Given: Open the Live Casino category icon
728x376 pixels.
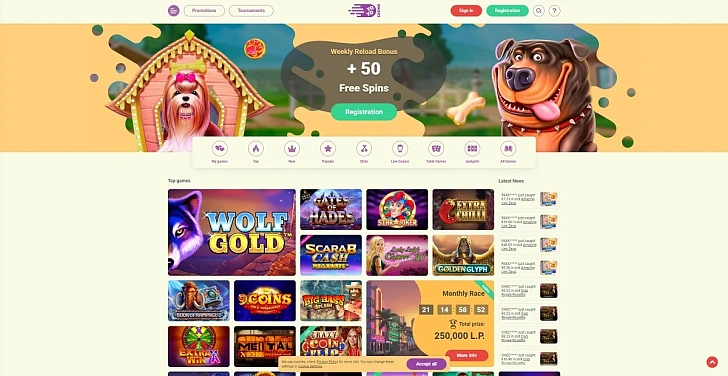Looking at the screenshot, I should tap(400, 149).
